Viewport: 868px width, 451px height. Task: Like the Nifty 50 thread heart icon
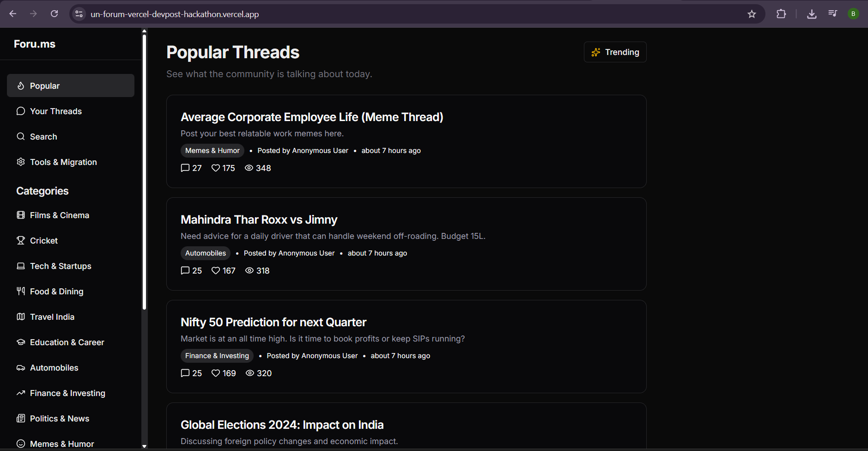[x=216, y=373]
